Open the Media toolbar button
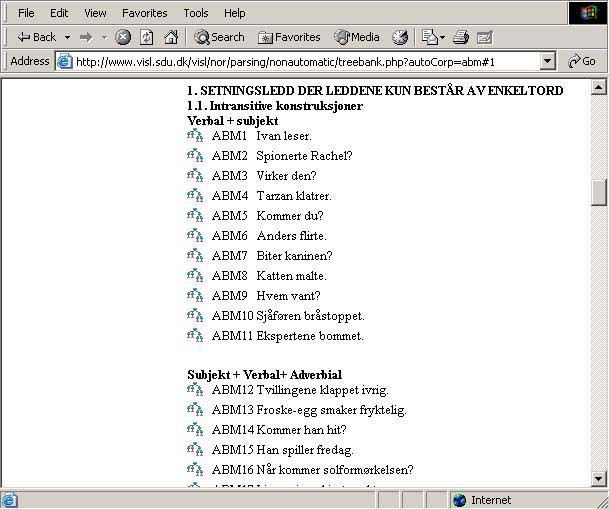 pyautogui.click(x=357, y=37)
